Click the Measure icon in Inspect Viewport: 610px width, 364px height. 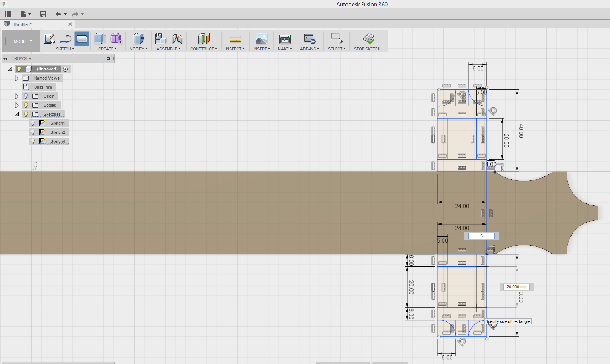235,39
